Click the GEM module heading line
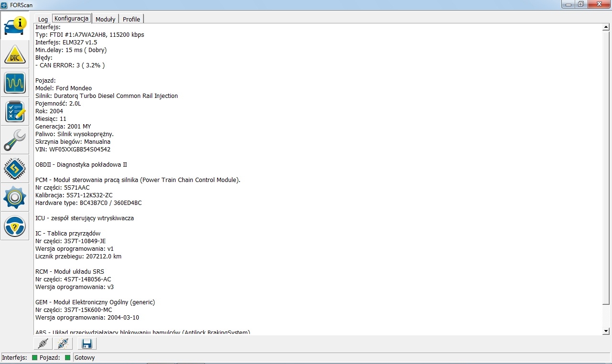Viewport: 612px width, 364px height. (x=95, y=302)
